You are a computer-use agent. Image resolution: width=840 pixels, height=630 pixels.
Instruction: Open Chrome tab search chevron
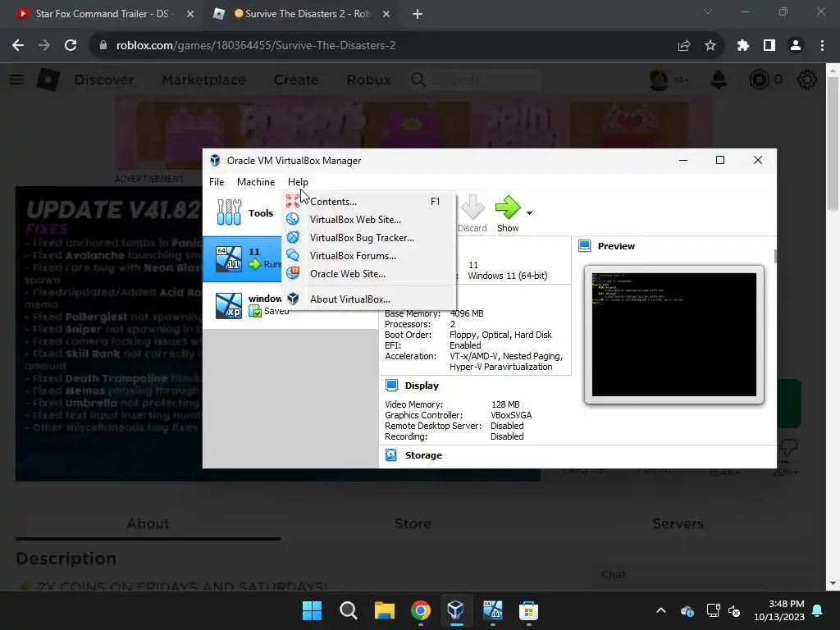(x=708, y=11)
